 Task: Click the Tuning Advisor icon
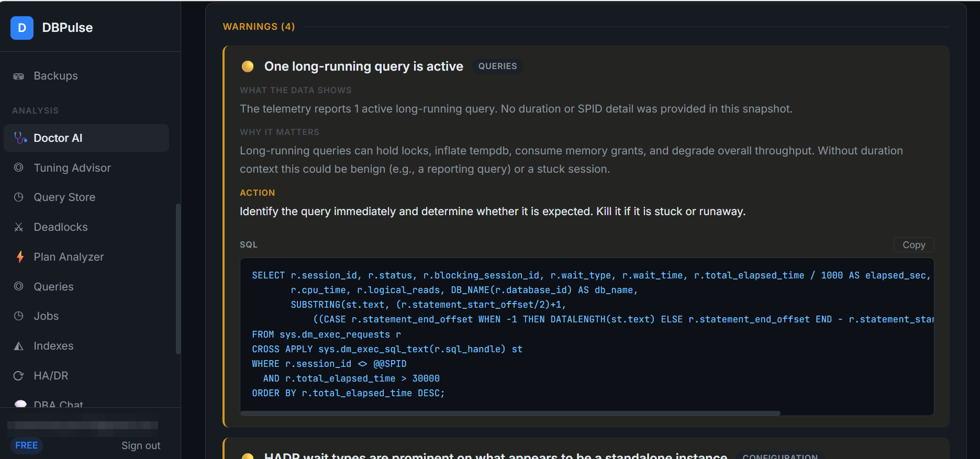(19, 167)
